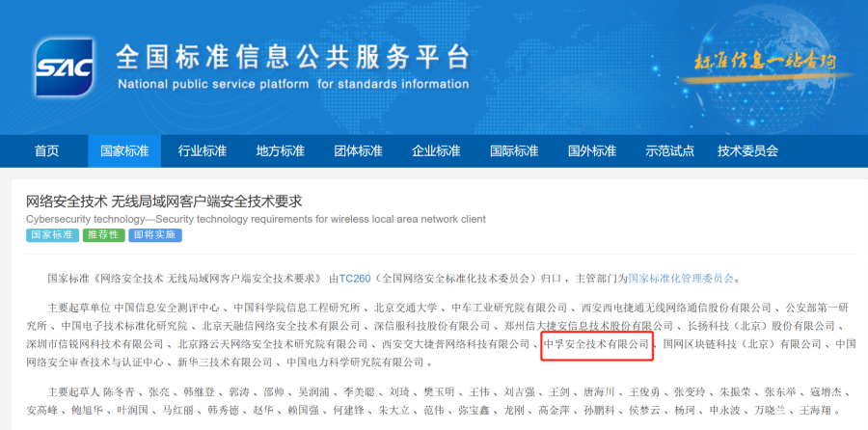Go to 行业标准 in navigation bar
This screenshot has width=868, height=430.
(x=202, y=151)
